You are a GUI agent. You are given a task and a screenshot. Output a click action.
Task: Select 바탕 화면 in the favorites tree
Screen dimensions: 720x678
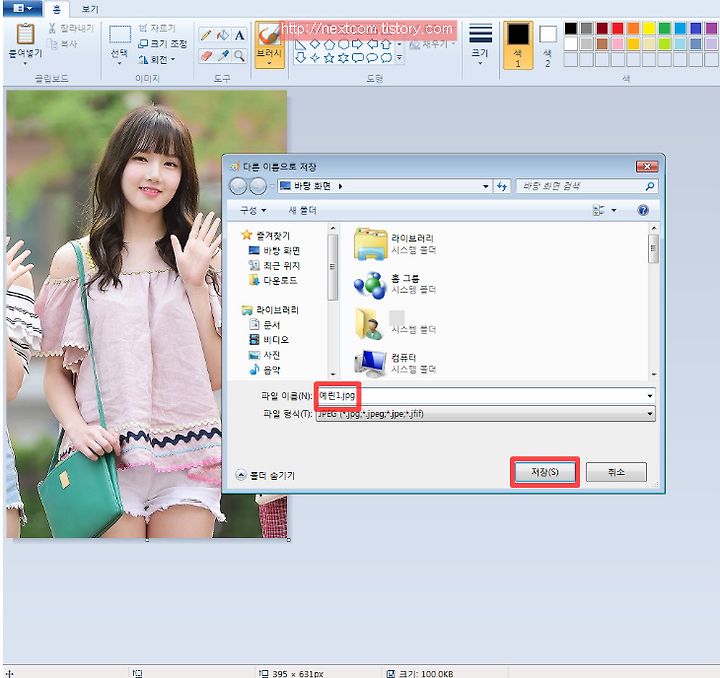[274, 250]
